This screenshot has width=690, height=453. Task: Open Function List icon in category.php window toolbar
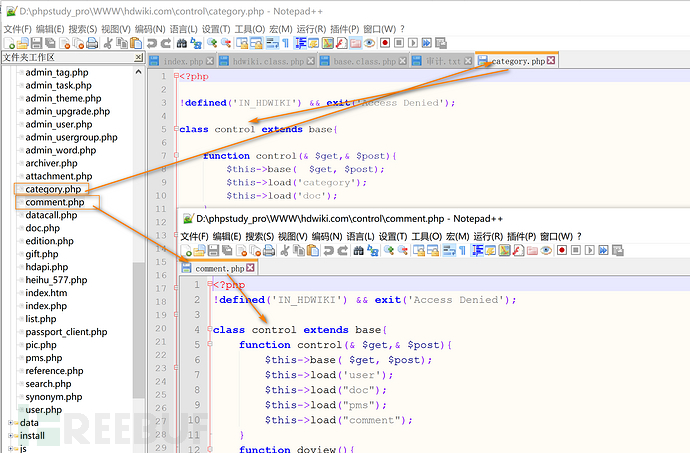[x=341, y=43]
